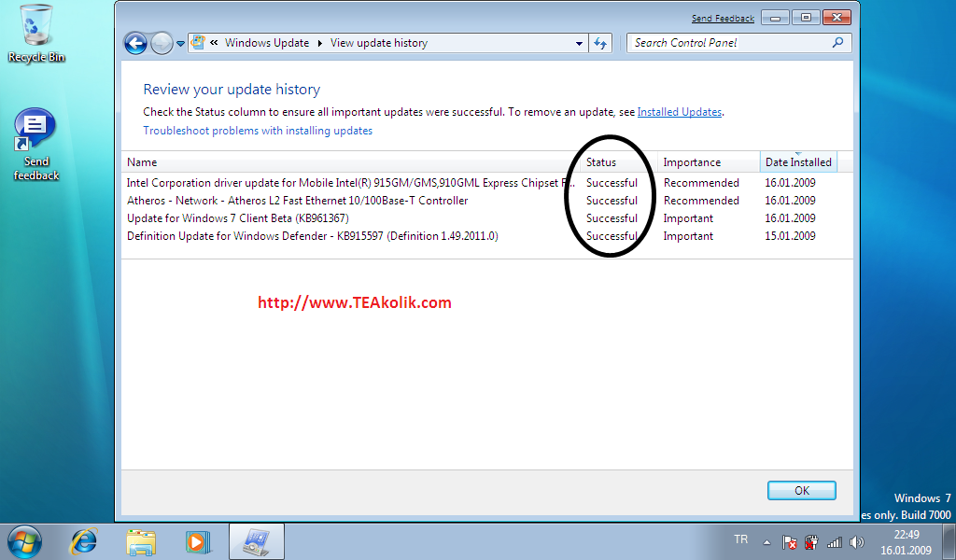Viewport: 956px width, 560px height.
Task: Launch Internet Explorer from taskbar
Action: click(x=83, y=541)
